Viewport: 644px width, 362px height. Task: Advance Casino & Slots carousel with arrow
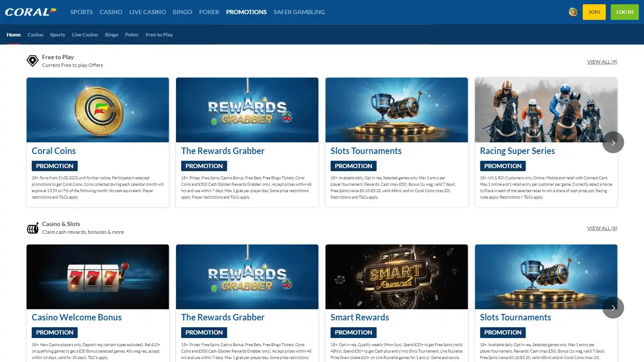click(613, 308)
